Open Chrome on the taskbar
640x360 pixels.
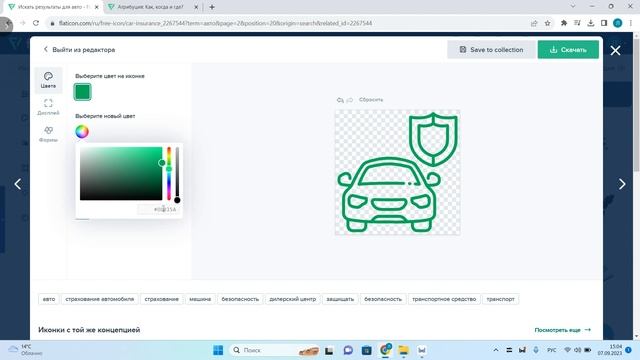coord(385,350)
